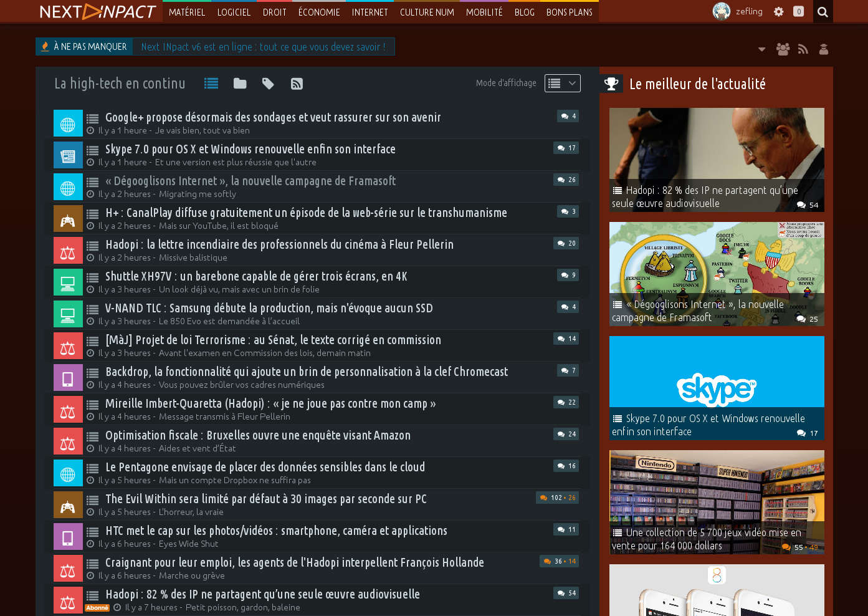This screenshot has height=616, width=868.
Task: Open Next INpact v6 announcement link
Action: click(x=263, y=47)
